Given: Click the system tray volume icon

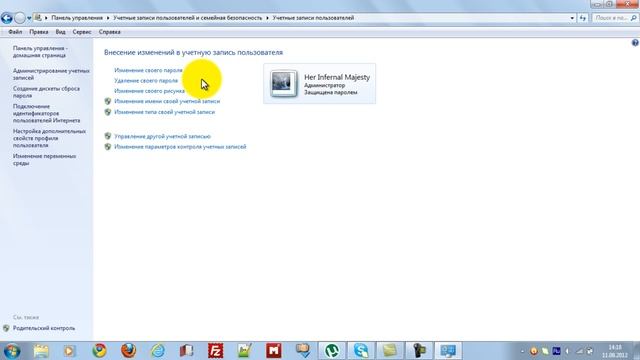Looking at the screenshot, I should tap(567, 351).
